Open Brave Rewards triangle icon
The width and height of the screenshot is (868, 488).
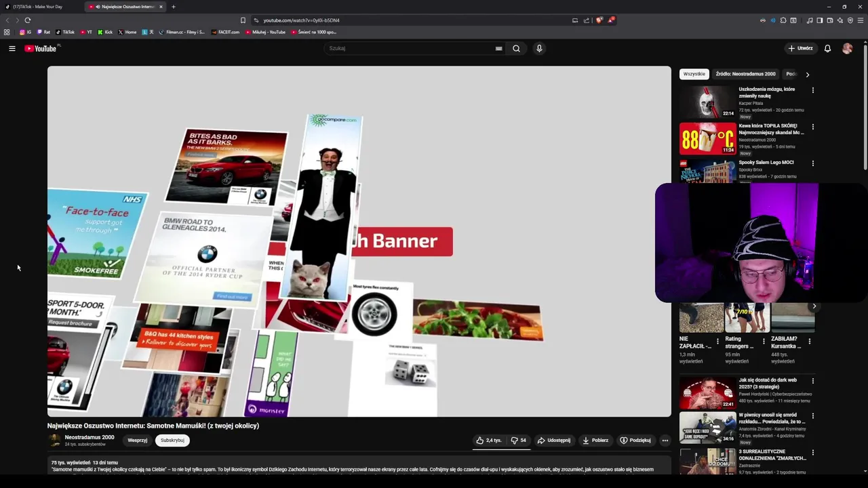click(610, 20)
